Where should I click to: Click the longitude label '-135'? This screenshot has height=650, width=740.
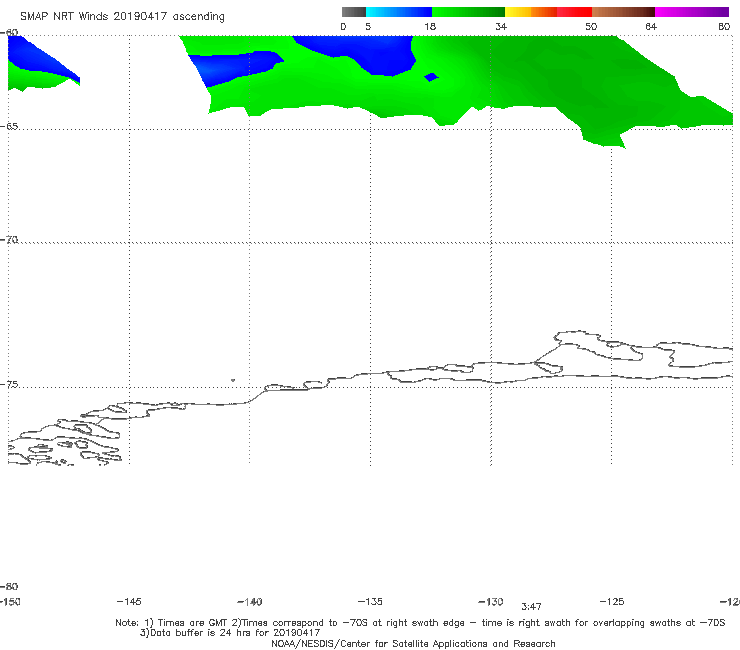click(x=370, y=601)
